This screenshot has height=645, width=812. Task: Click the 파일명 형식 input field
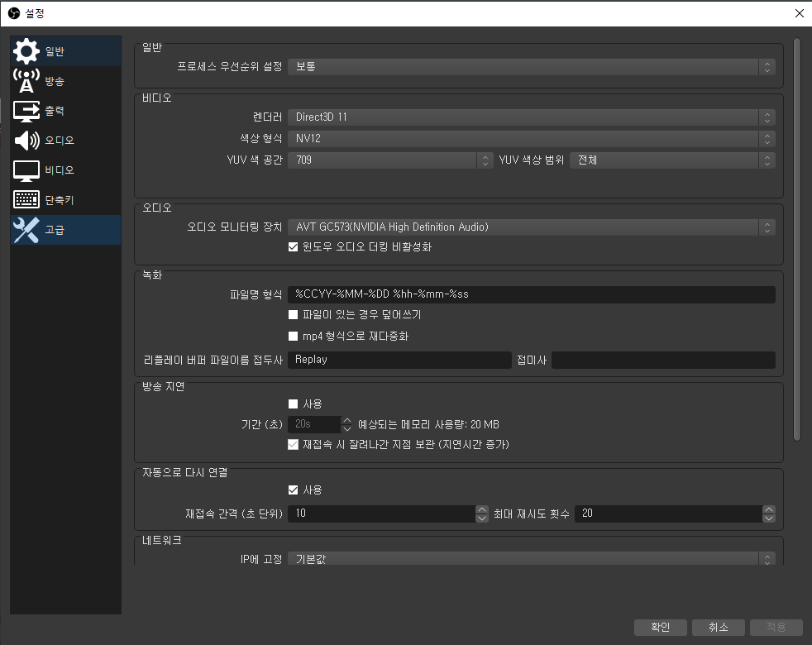tap(532, 294)
